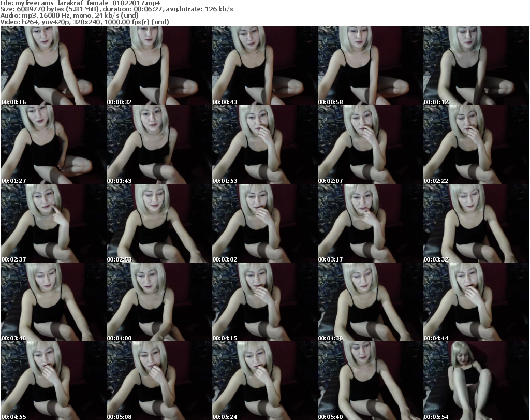
Task: Pick the frame timestamped 00:02:53
Action: pyautogui.click(x=159, y=223)
